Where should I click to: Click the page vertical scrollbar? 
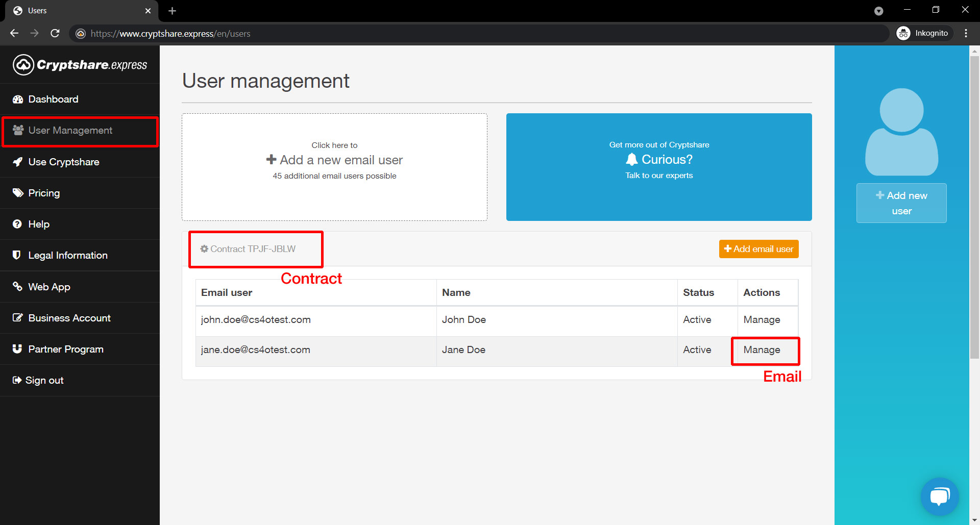pyautogui.click(x=974, y=204)
